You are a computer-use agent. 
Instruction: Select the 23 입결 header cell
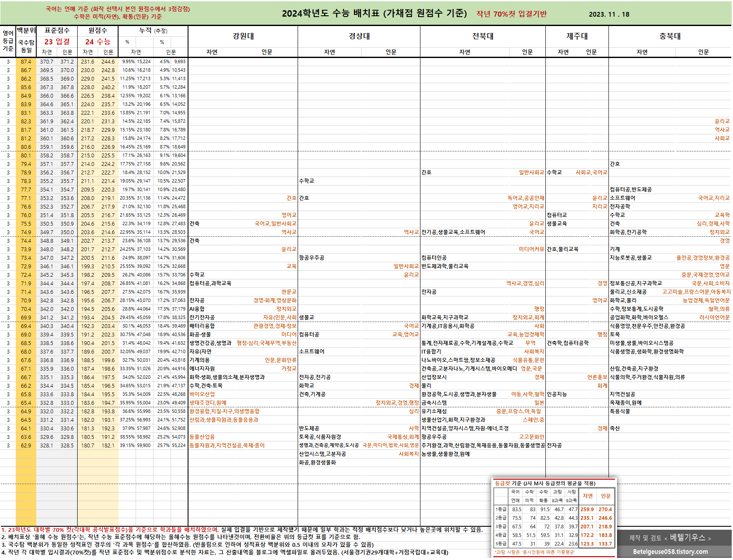coord(57,42)
